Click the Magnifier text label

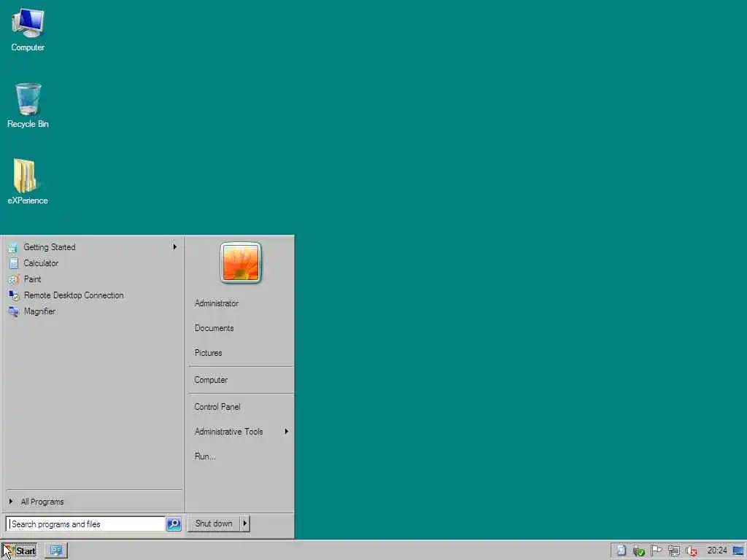(39, 311)
